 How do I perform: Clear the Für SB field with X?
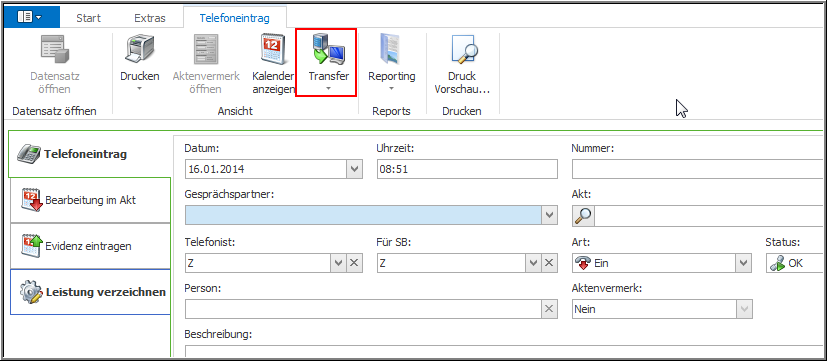pos(549,263)
